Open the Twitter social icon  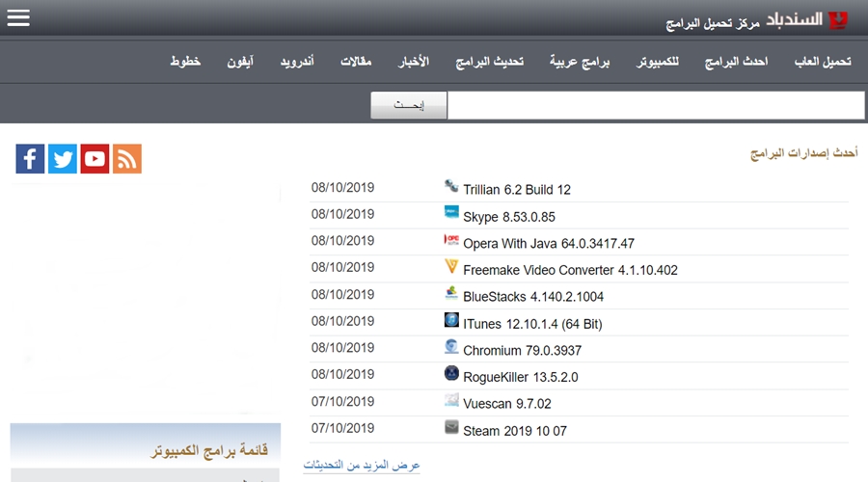click(63, 159)
